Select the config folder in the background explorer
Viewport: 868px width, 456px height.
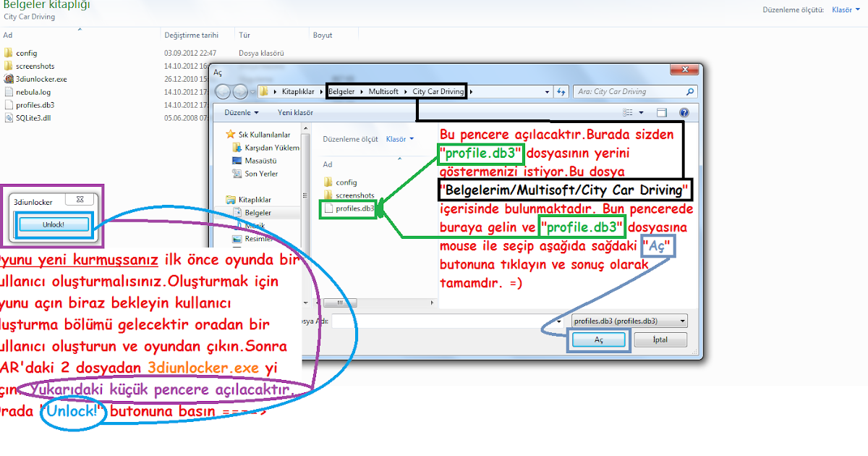20,53
